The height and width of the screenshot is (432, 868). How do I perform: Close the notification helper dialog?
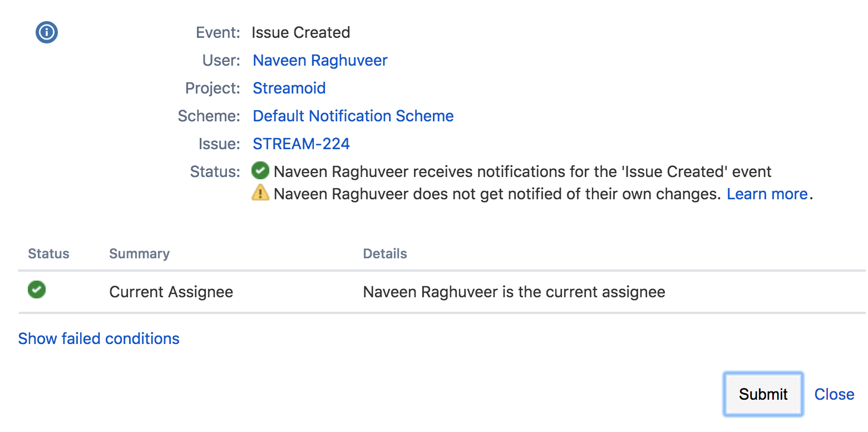(834, 394)
